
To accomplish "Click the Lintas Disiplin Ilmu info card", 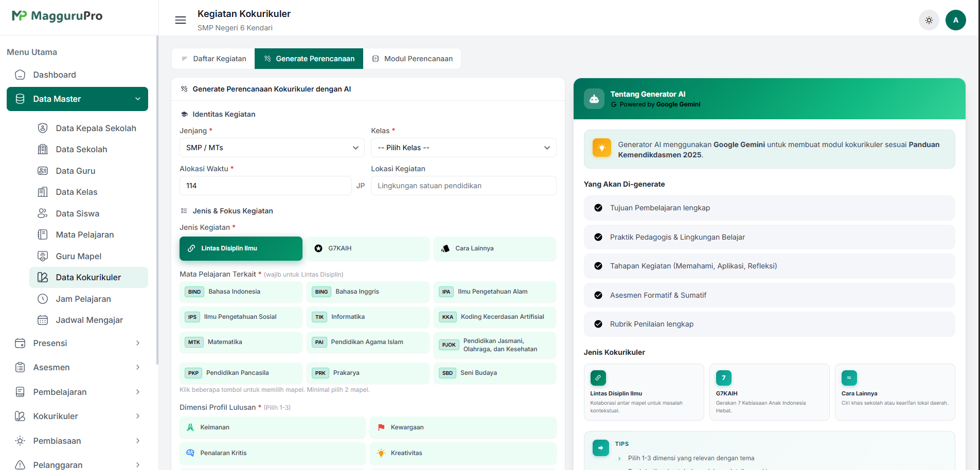I will [x=644, y=392].
